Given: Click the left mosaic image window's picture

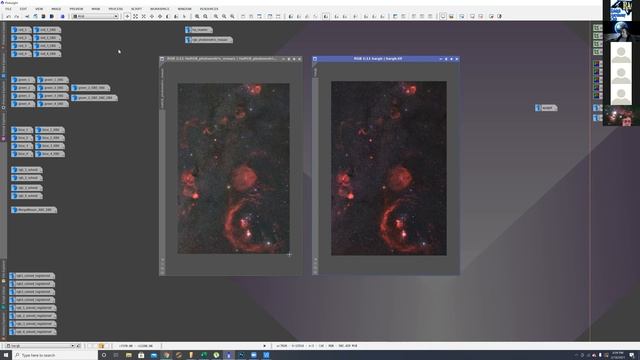Looking at the screenshot, I should click(x=233, y=169).
